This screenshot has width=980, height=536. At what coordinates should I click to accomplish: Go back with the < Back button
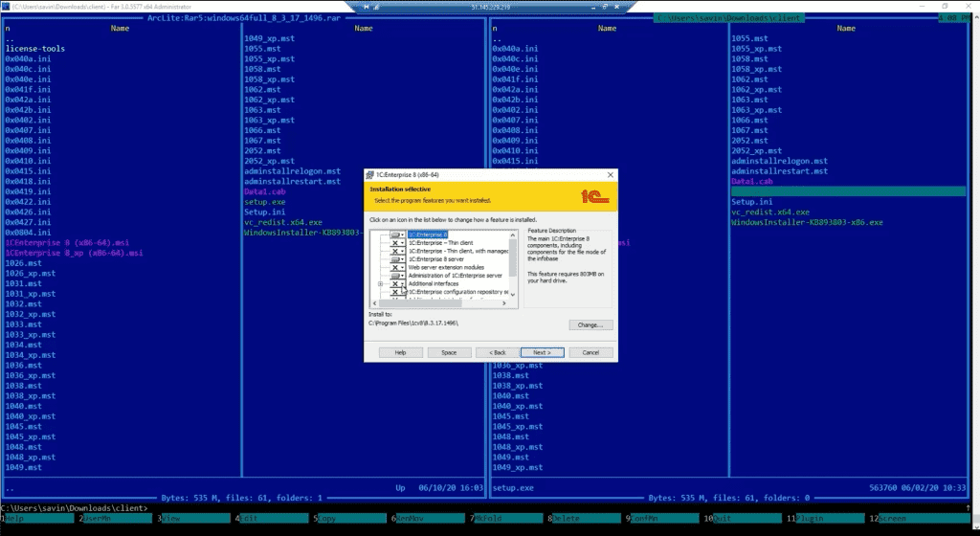pos(498,352)
